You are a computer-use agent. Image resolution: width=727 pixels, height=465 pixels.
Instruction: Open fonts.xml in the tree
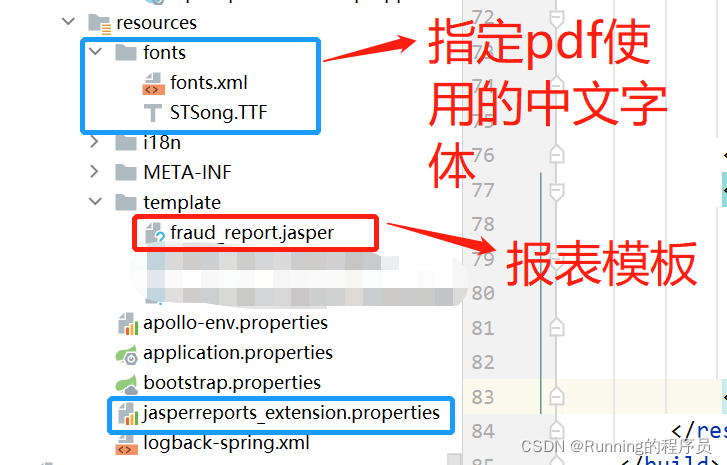tap(209, 83)
